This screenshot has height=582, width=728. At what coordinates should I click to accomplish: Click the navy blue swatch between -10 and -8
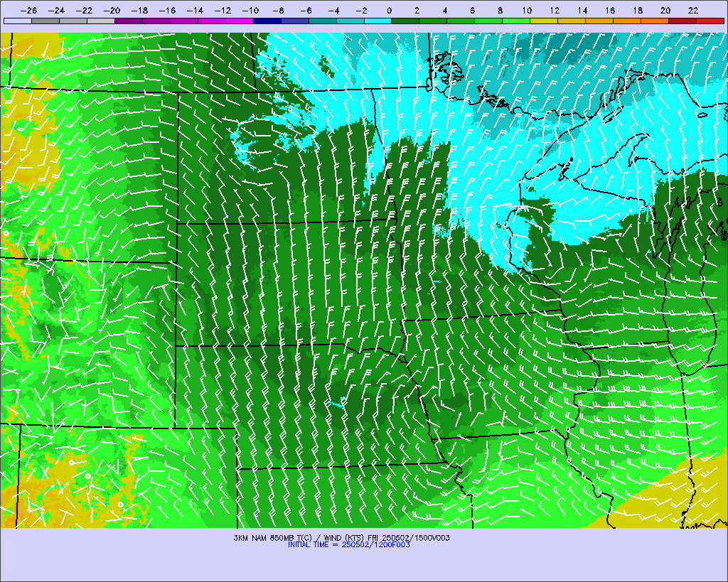267,21
